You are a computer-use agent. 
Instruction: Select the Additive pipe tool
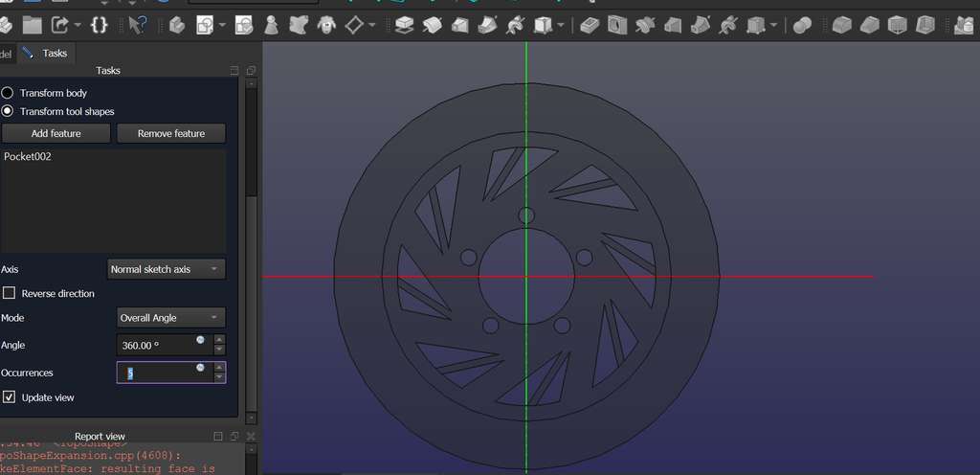(x=487, y=25)
